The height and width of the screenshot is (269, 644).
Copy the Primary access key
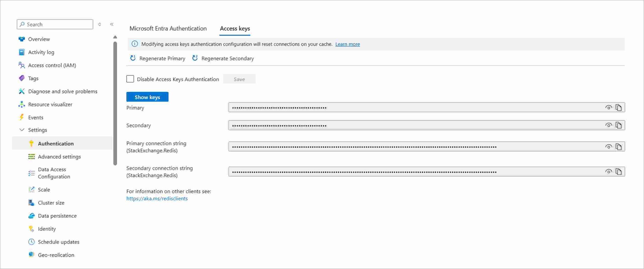coord(618,108)
